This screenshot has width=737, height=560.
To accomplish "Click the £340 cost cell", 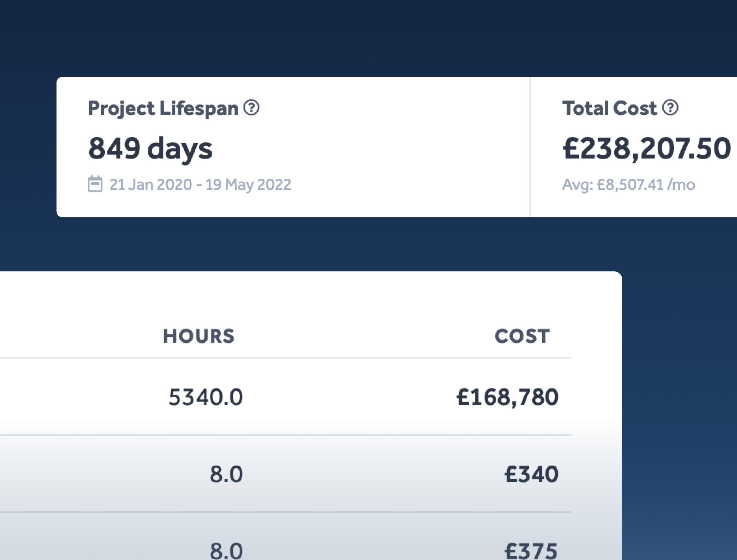I will pyautogui.click(x=531, y=474).
